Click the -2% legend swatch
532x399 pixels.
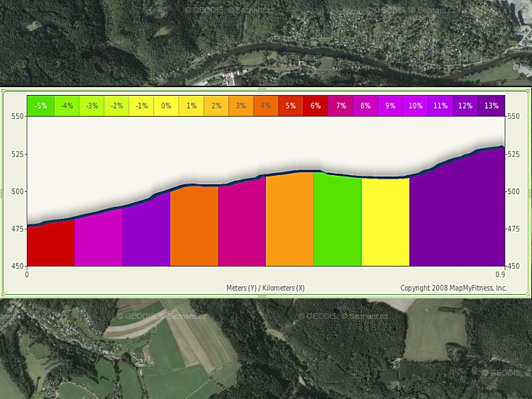pos(117,106)
